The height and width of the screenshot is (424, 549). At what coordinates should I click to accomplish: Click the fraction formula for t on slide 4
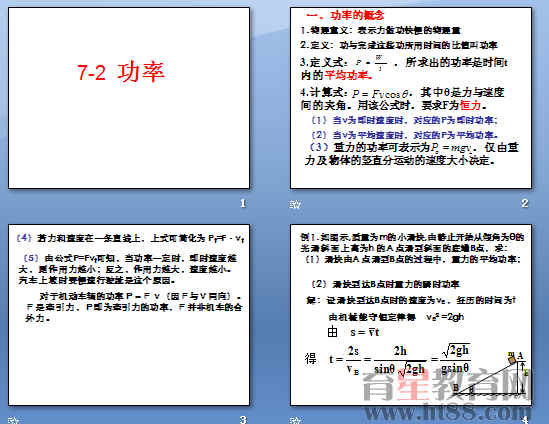(x=399, y=360)
